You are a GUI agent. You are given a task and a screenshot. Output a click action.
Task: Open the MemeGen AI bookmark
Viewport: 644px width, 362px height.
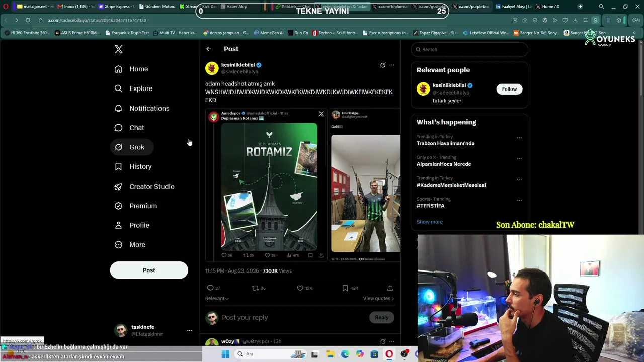click(268, 33)
